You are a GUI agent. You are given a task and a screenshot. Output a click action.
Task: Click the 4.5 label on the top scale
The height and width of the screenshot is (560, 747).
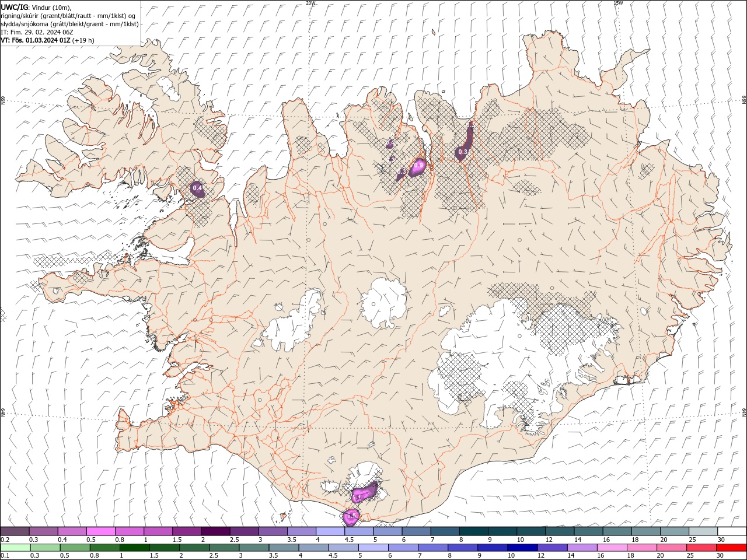tap(349, 540)
